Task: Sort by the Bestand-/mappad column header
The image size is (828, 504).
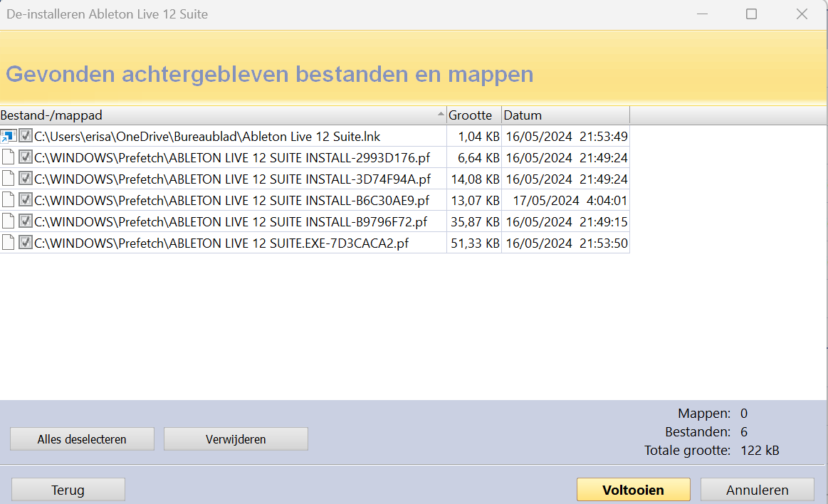Action: 223,115
